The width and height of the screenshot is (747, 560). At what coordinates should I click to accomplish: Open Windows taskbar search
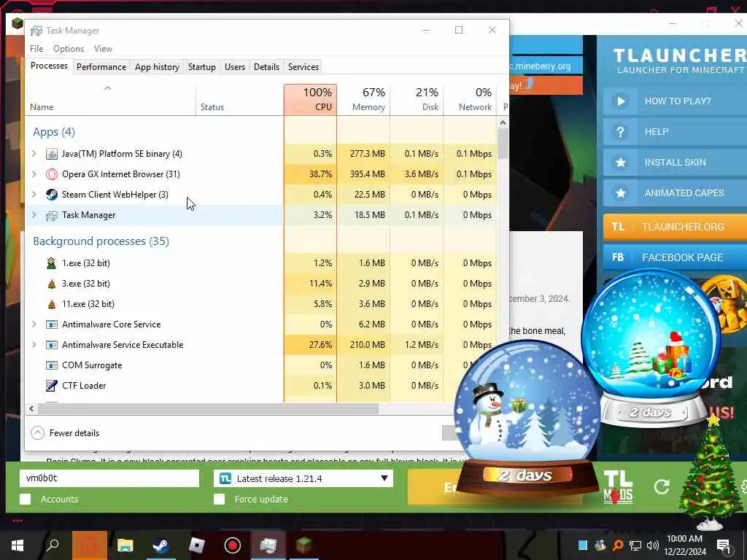point(53,545)
